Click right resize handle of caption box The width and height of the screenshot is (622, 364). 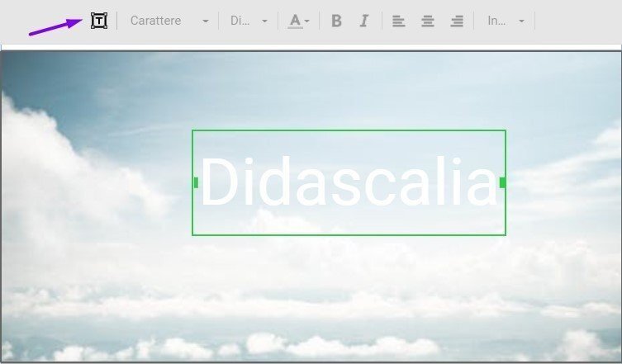point(502,182)
